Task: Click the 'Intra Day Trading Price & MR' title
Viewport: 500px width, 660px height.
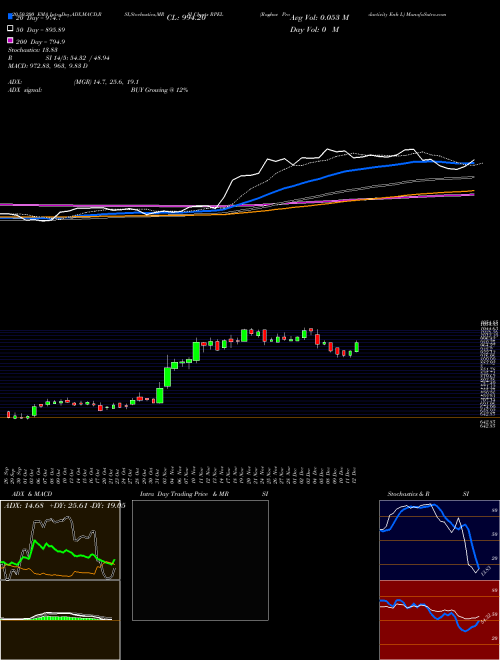Action: (x=184, y=494)
